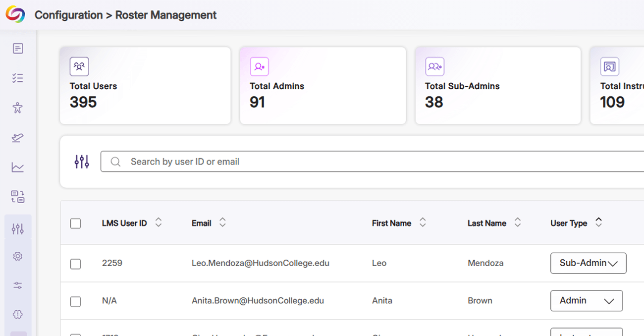Select the Total Sub-Admins summary card
This screenshot has width=644, height=336.
[497, 86]
